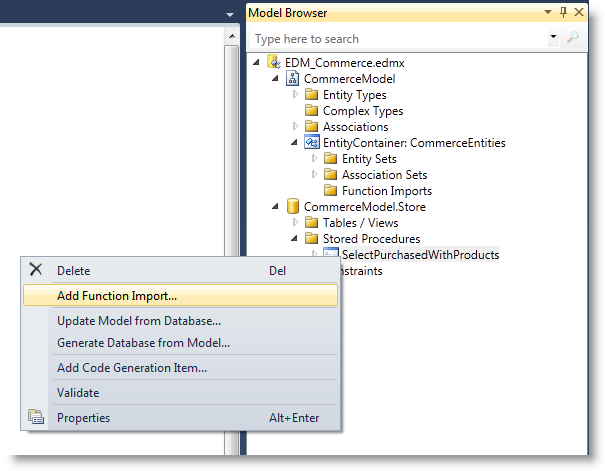Pin the Model Browser panel
The width and height of the screenshot is (605, 471).
[x=563, y=13]
